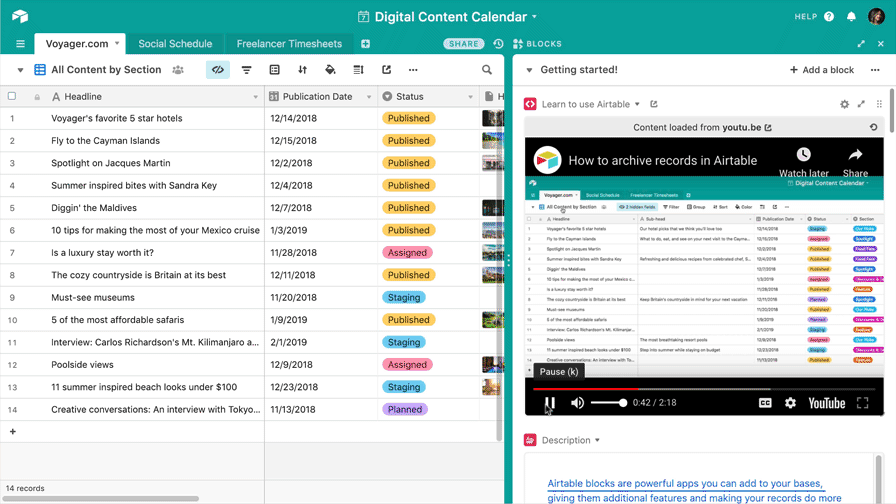Open the hamburger tables menu icon
Viewport: 896px width, 504px height.
point(21,44)
